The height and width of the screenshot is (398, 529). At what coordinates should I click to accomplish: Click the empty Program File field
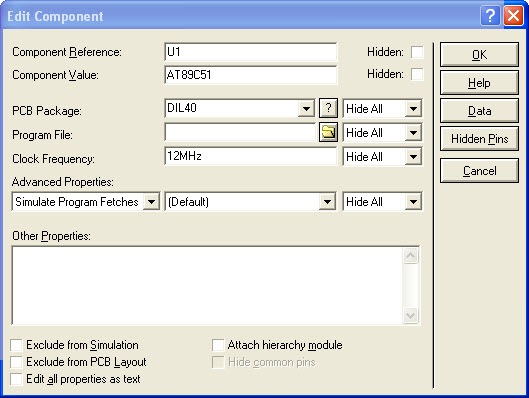(x=240, y=132)
